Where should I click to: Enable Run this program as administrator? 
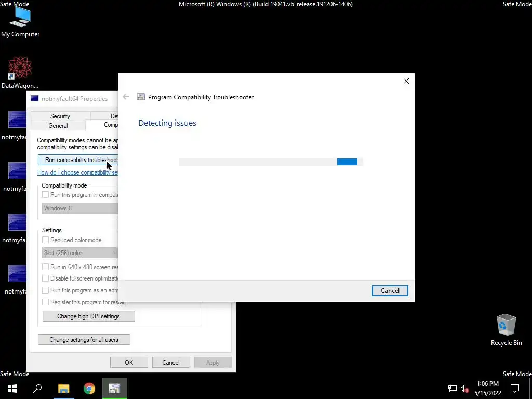pos(46,290)
